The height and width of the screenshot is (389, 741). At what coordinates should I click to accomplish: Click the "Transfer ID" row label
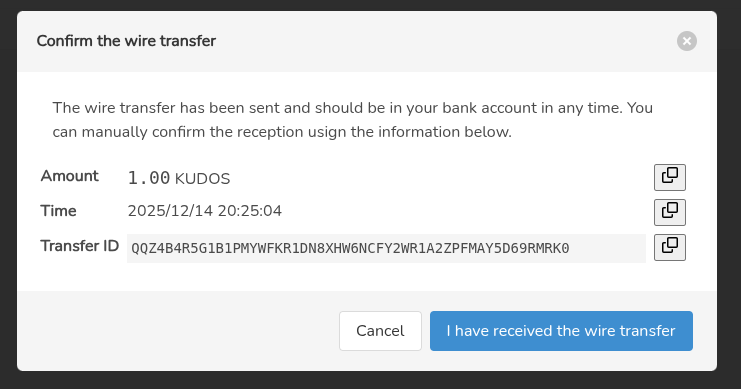79,246
